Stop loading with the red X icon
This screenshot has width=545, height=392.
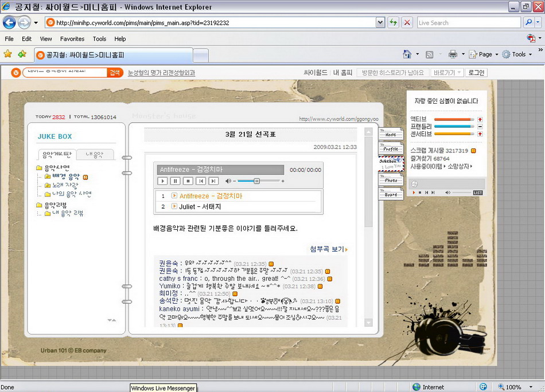407,23
